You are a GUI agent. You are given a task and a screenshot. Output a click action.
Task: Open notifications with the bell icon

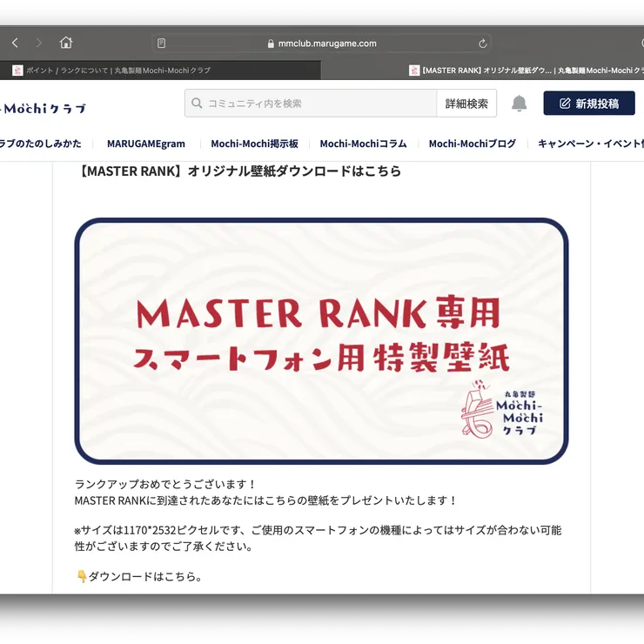point(520,103)
